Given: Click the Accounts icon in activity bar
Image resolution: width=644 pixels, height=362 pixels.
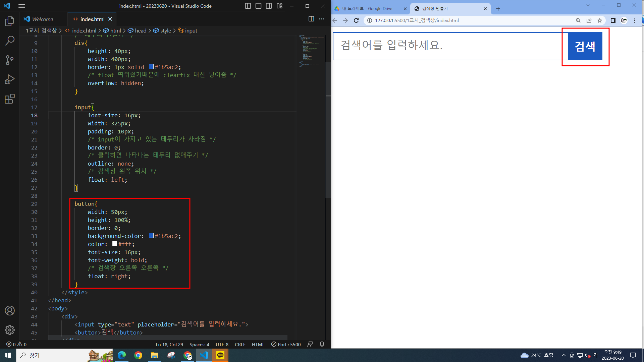Looking at the screenshot, I should 10,311.
